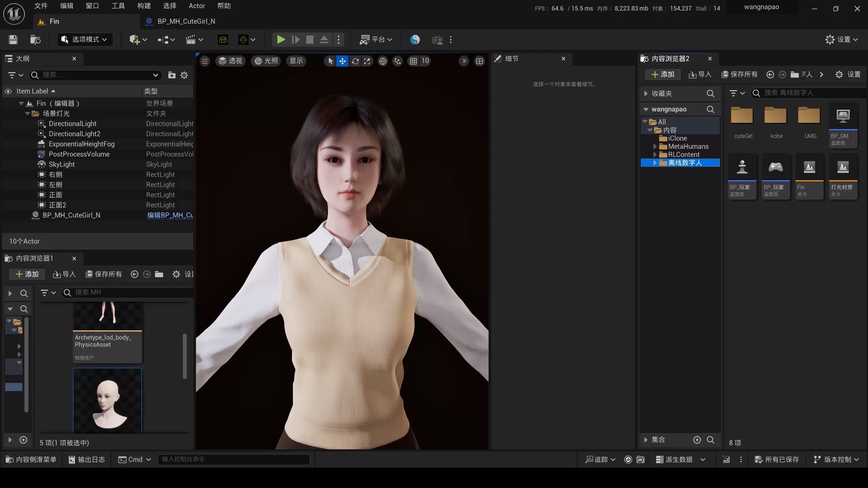Click the save current level icon
868x488 pixels.
[13, 40]
